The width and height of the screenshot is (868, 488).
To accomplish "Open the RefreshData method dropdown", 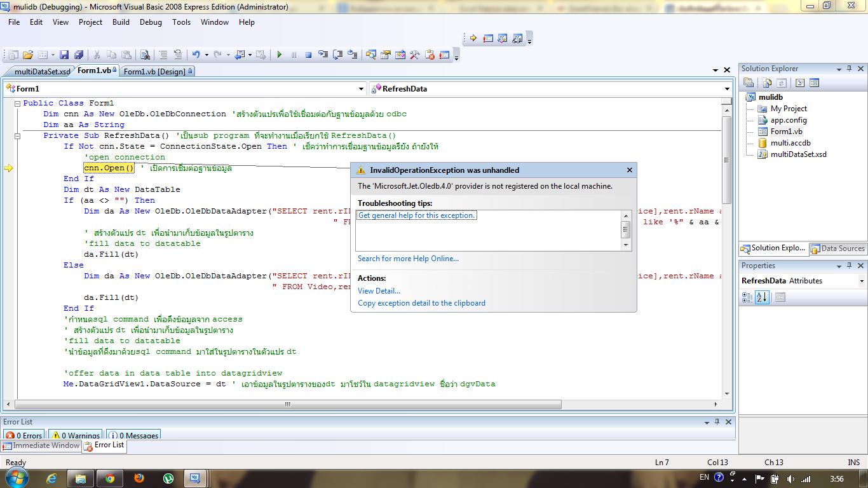I will click(727, 89).
